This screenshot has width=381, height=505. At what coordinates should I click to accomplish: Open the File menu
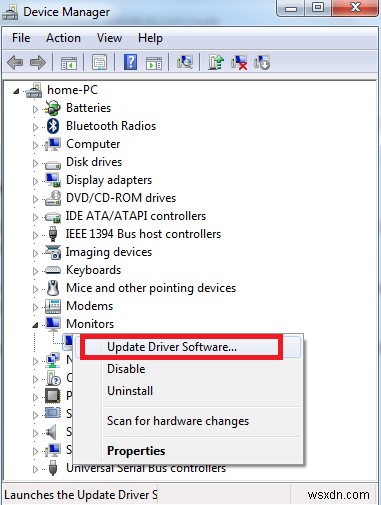(x=21, y=38)
